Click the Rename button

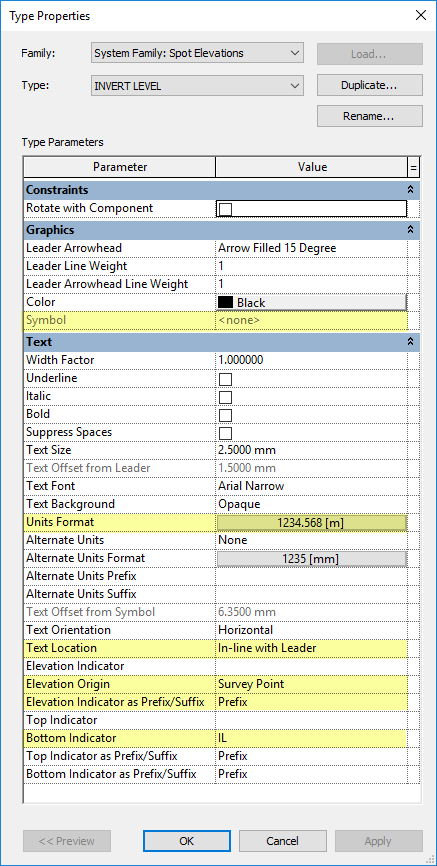pyautogui.click(x=370, y=116)
